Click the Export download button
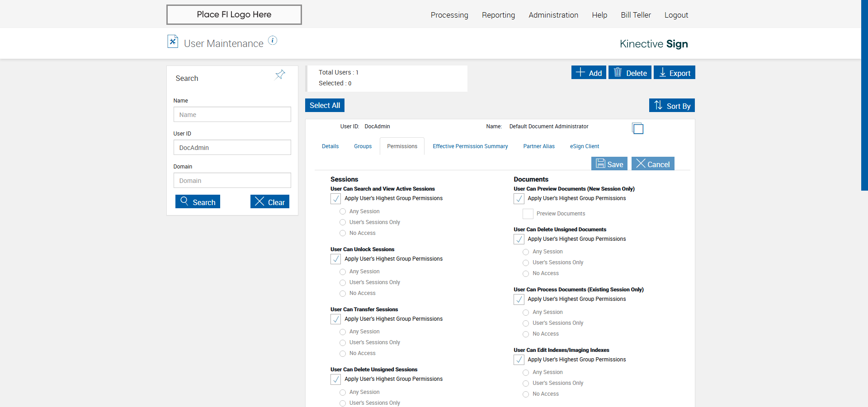Image resolution: width=868 pixels, height=407 pixels. 675,73
